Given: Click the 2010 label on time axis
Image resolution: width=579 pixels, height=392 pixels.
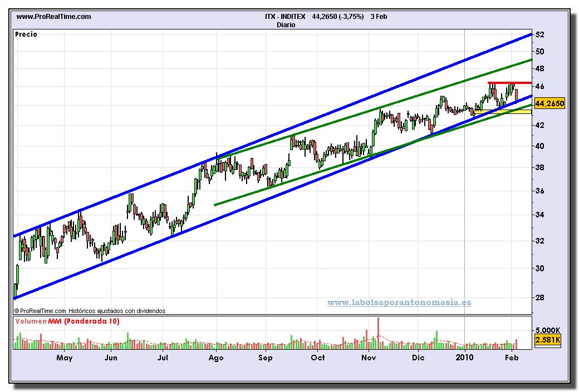Looking at the screenshot, I should click(x=464, y=358).
